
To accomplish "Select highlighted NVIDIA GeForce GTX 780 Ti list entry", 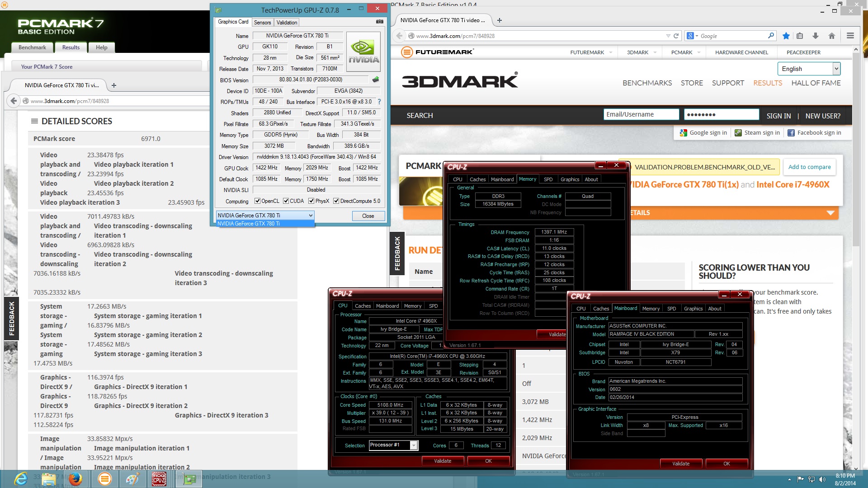I will click(x=265, y=224).
